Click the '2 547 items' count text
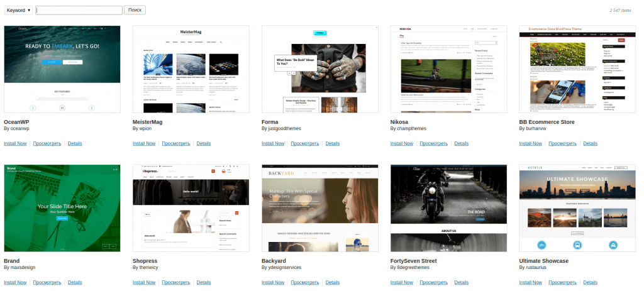The height and width of the screenshot is (291, 644). coord(620,10)
